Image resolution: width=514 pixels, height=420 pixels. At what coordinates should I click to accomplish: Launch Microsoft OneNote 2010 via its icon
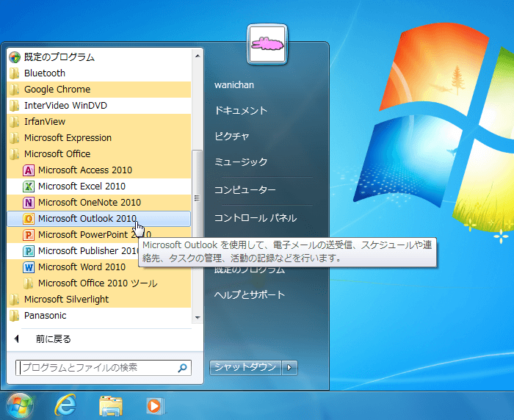(29, 203)
